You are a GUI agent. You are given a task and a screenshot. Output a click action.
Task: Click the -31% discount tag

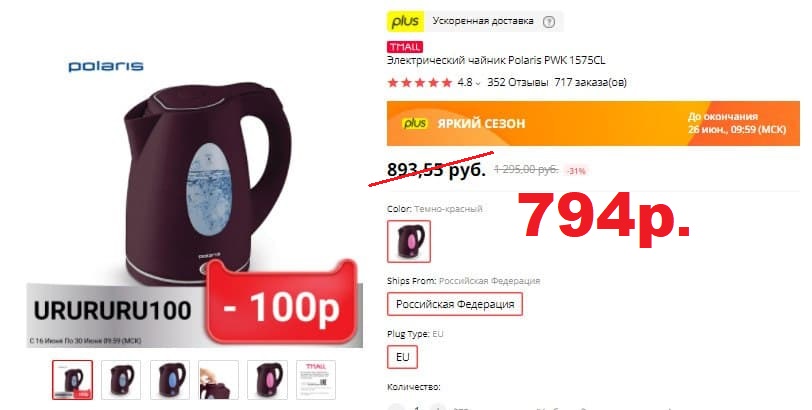pyautogui.click(x=576, y=171)
